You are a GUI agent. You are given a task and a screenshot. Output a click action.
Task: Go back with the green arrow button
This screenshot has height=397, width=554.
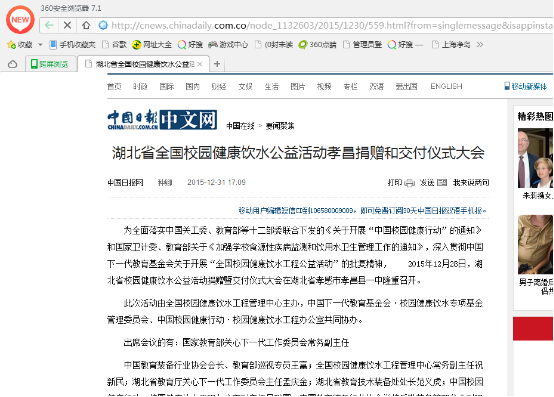click(x=49, y=25)
